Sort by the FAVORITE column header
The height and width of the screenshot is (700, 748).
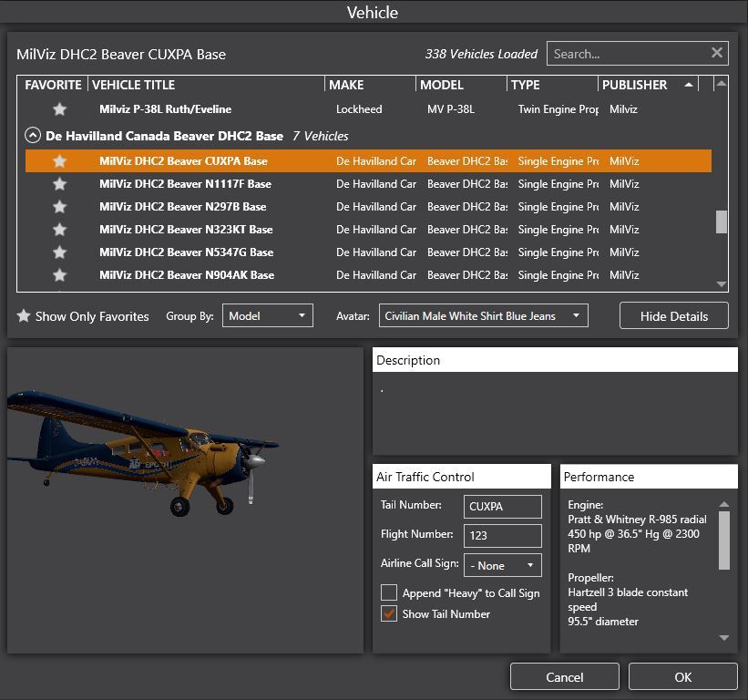tap(53, 85)
